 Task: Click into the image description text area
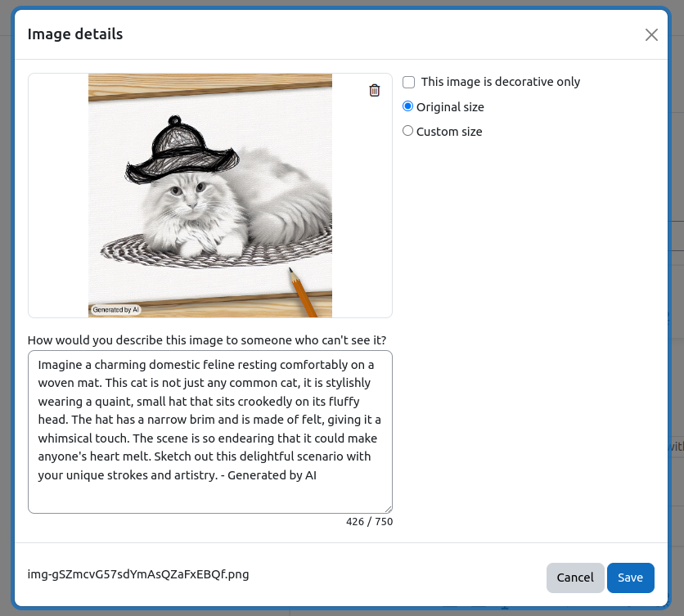coord(209,432)
